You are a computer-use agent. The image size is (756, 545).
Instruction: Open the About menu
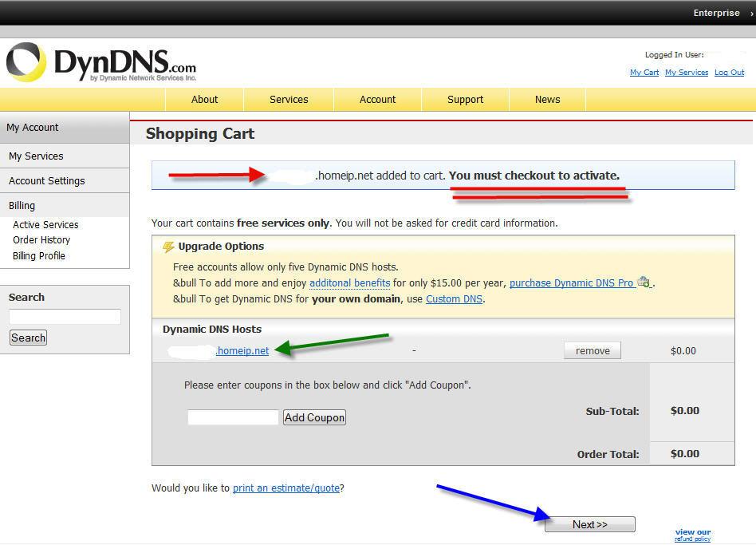pyautogui.click(x=204, y=100)
